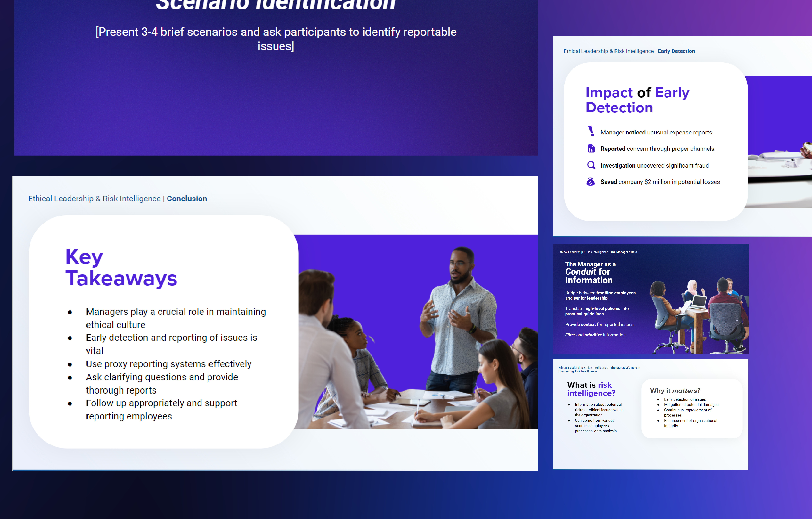Click bullet 'Can come from various sources'
This screenshot has height=519, width=812.
(595, 426)
